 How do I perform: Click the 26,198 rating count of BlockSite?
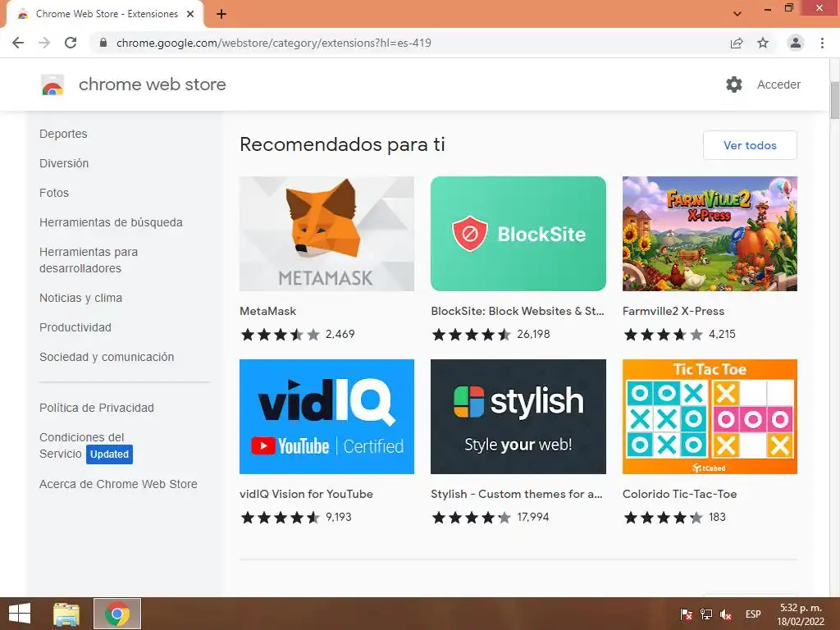click(533, 335)
